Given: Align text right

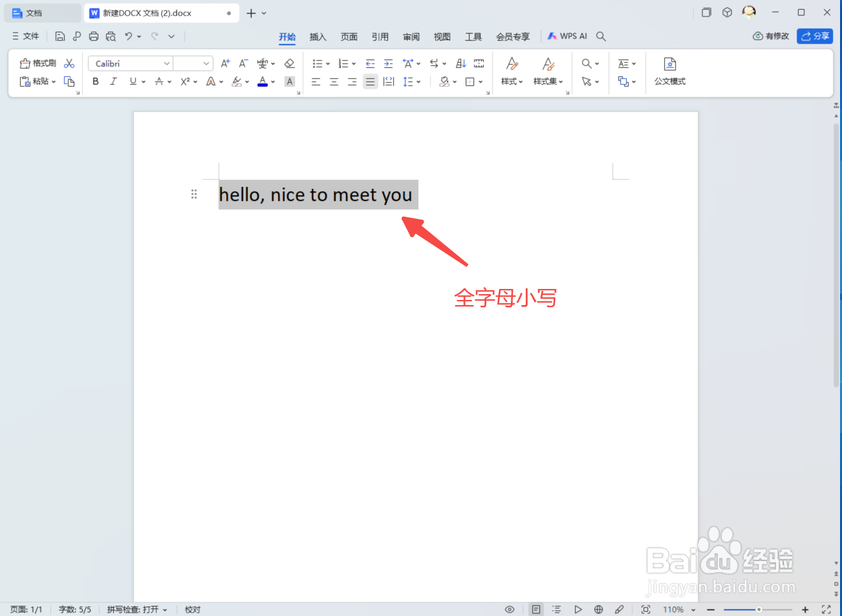Looking at the screenshot, I should pos(352,81).
